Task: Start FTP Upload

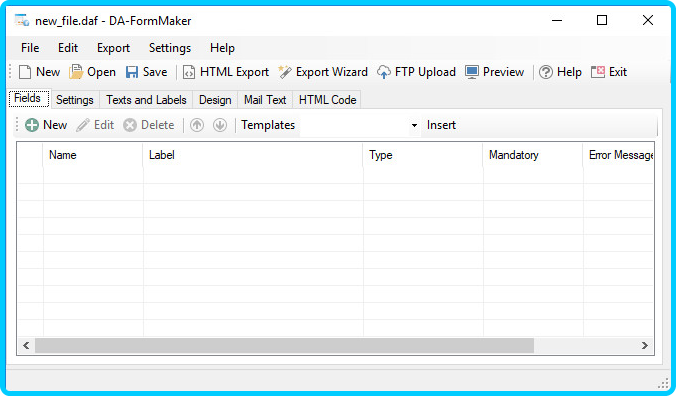Action: coord(416,72)
